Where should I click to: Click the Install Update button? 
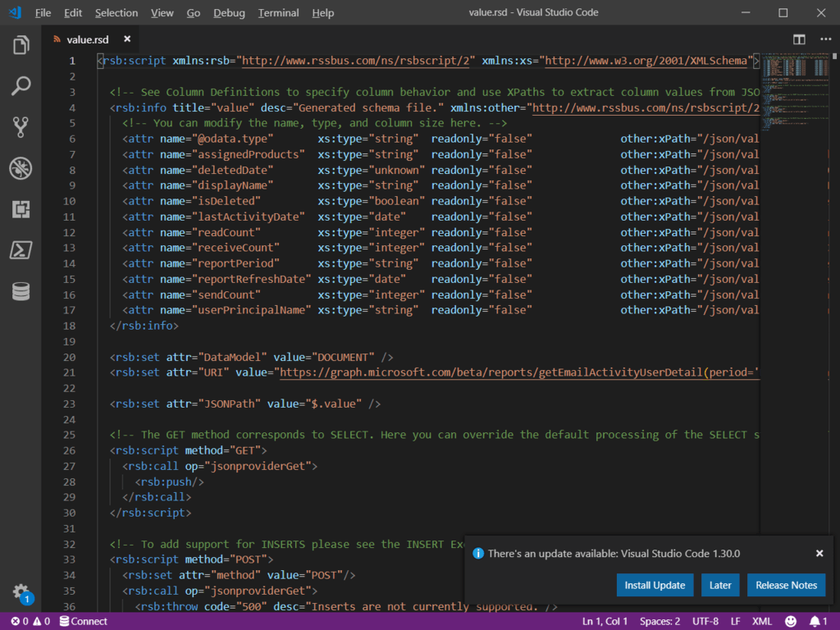(x=655, y=585)
